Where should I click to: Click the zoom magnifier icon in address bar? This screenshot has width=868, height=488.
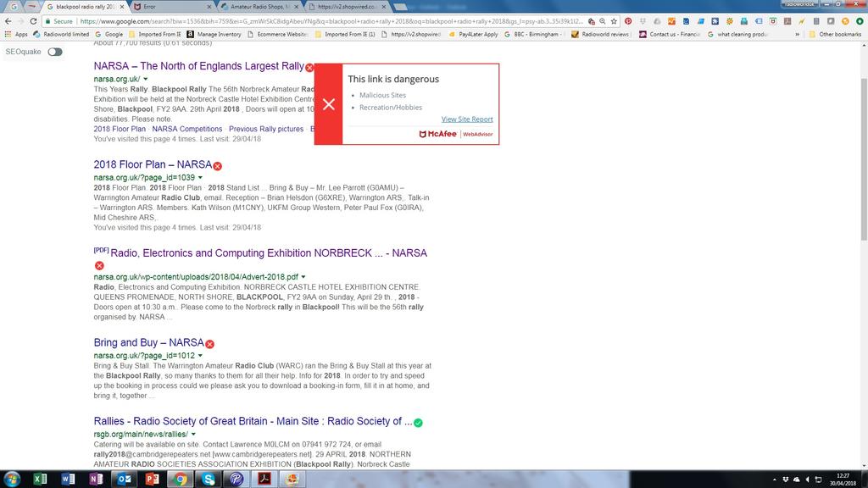(603, 21)
